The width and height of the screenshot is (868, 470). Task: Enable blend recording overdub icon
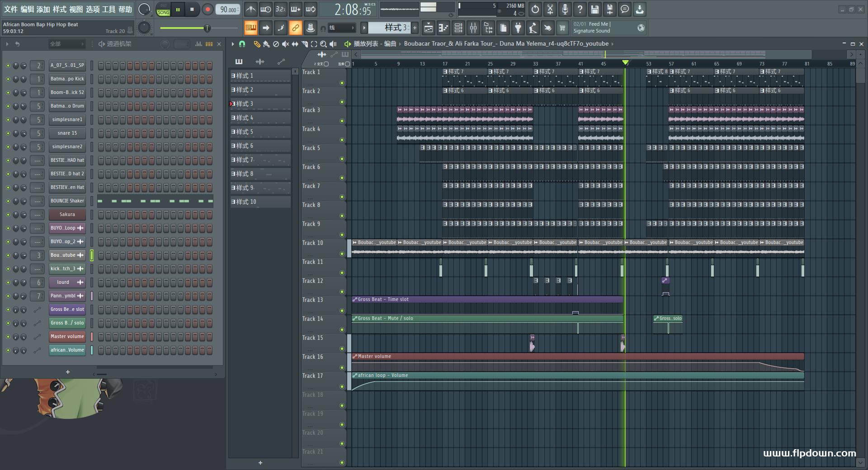[x=296, y=9]
